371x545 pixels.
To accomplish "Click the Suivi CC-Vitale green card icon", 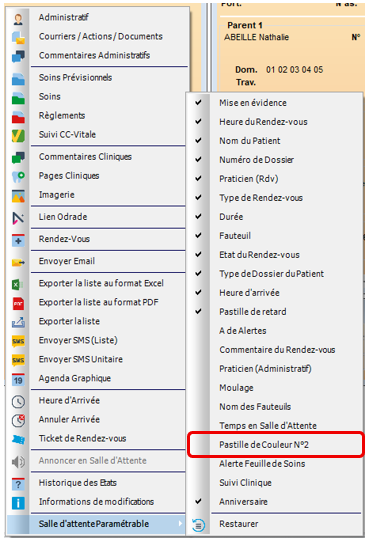I will pyautogui.click(x=18, y=136).
